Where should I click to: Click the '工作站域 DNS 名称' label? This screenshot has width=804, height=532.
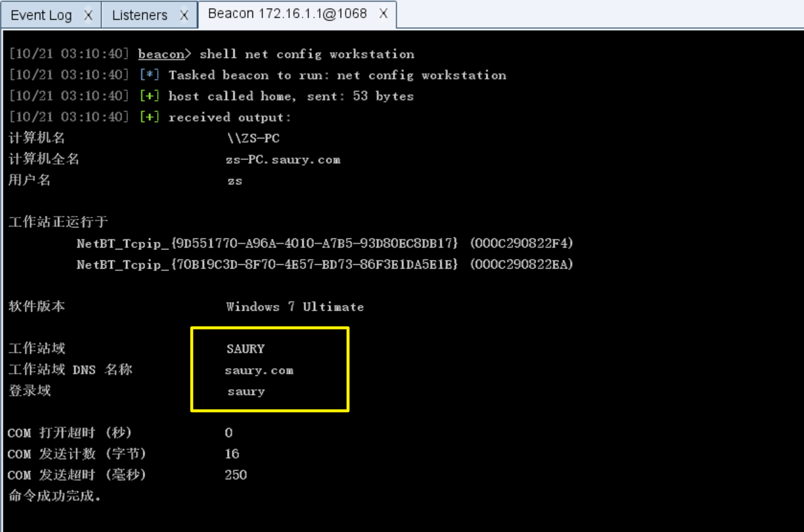pyautogui.click(x=70, y=370)
